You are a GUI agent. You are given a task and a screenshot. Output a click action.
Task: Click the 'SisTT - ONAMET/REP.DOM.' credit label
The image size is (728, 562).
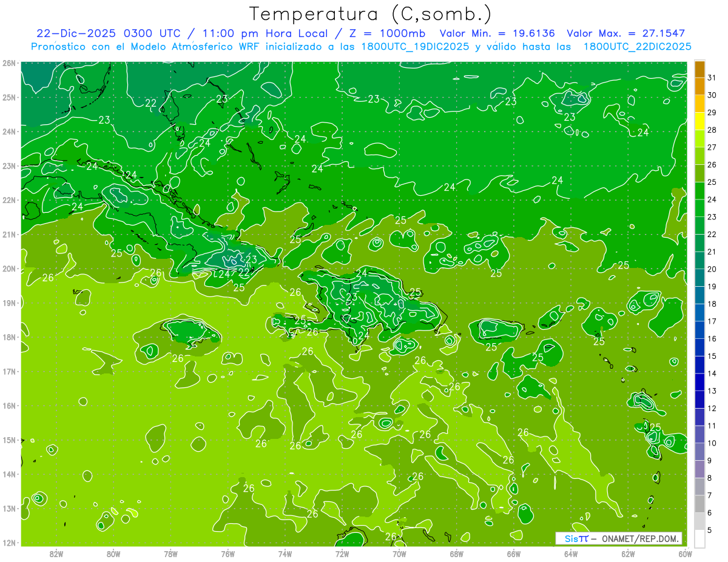pyautogui.click(x=619, y=538)
